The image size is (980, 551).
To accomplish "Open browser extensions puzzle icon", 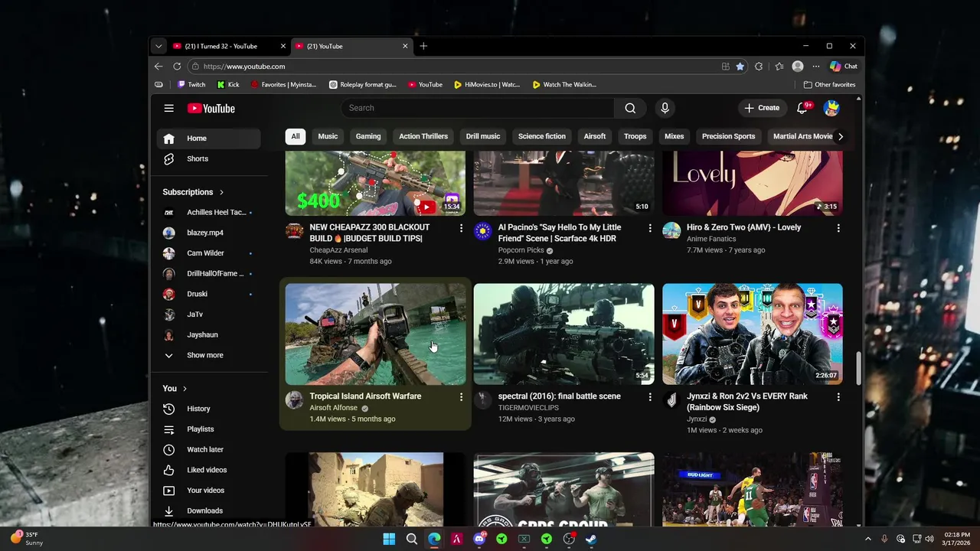I will pyautogui.click(x=759, y=67).
